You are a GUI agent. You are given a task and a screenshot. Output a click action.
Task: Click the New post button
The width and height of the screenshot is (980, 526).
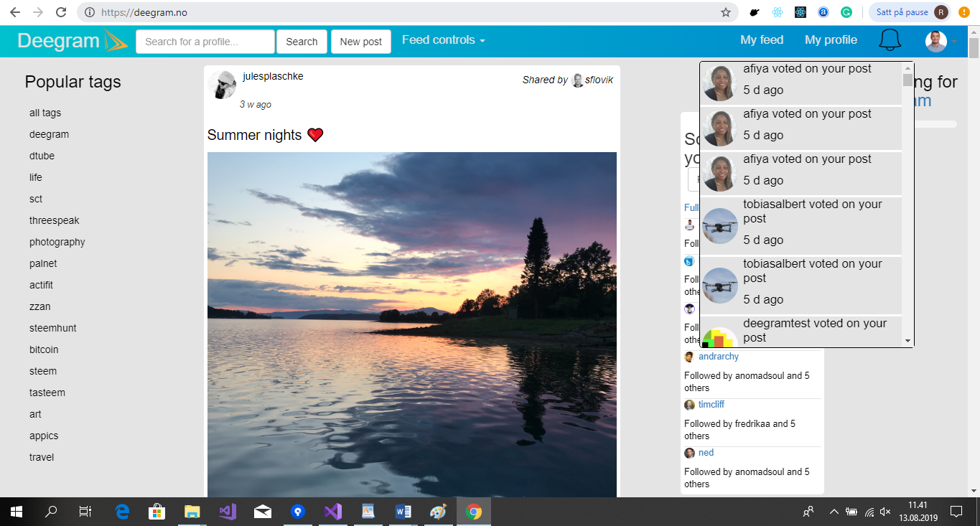point(361,42)
